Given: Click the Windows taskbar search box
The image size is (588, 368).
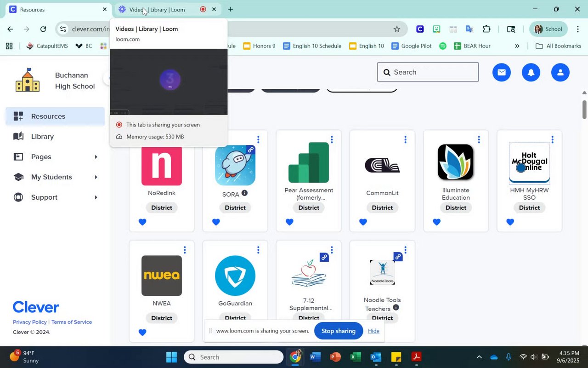Looking at the screenshot, I should coord(234,357).
